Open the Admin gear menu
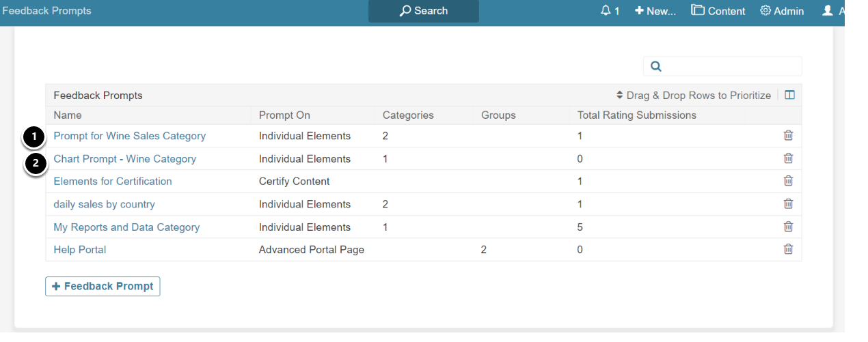868x342 pixels. click(782, 11)
